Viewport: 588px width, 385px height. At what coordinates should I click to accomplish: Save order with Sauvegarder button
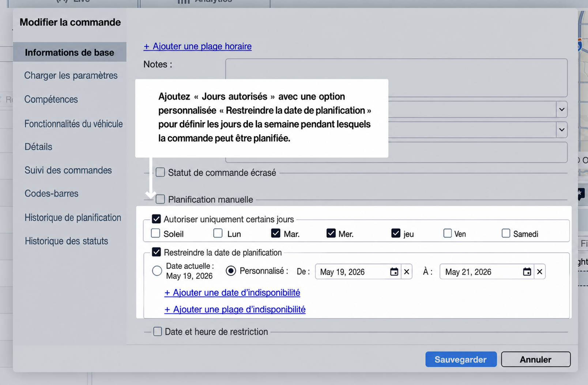[x=461, y=359]
